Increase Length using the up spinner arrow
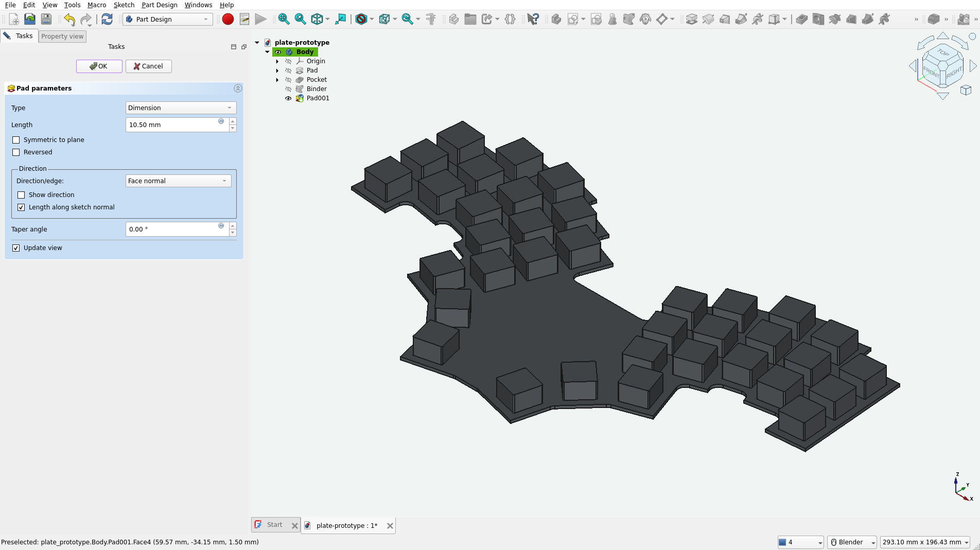The width and height of the screenshot is (980, 550). pos(233,121)
